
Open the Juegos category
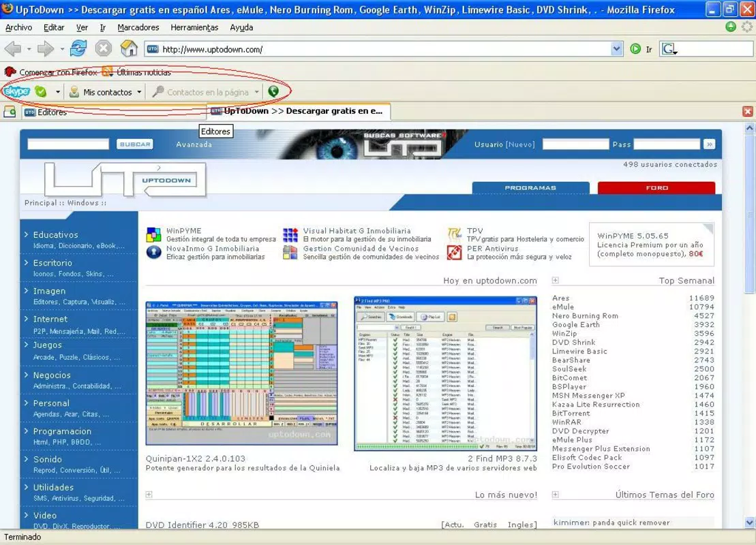[47, 345]
